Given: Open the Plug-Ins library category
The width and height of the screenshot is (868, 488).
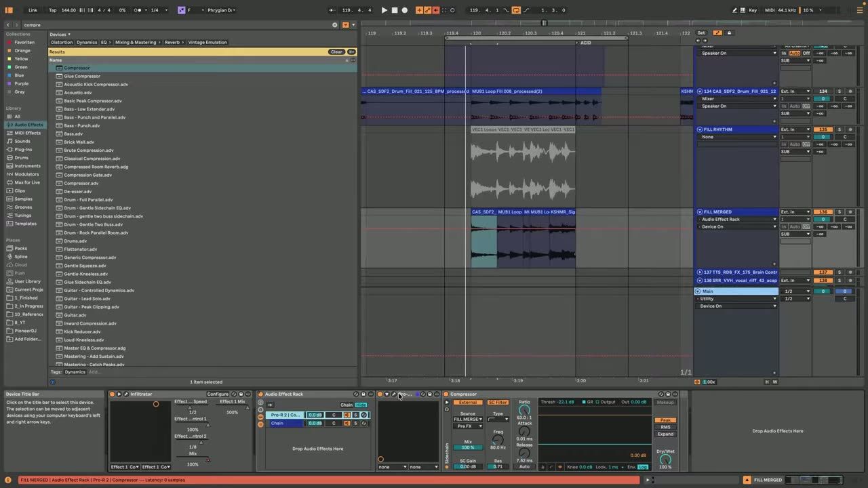Looking at the screenshot, I should click(23, 149).
